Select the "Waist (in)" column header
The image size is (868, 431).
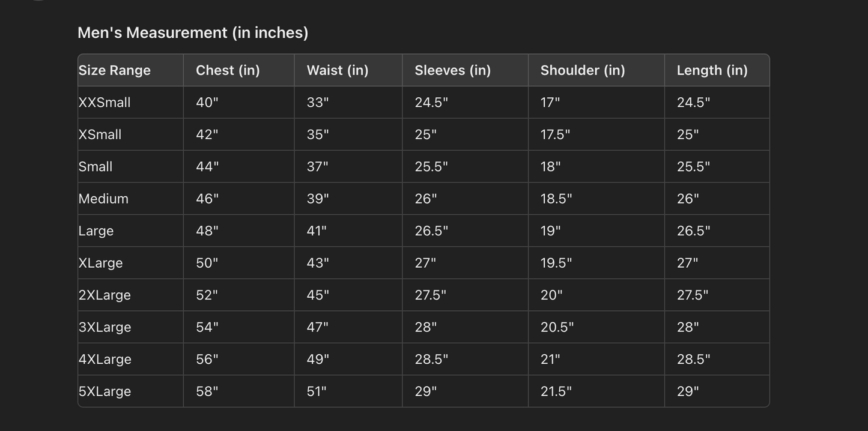[338, 70]
